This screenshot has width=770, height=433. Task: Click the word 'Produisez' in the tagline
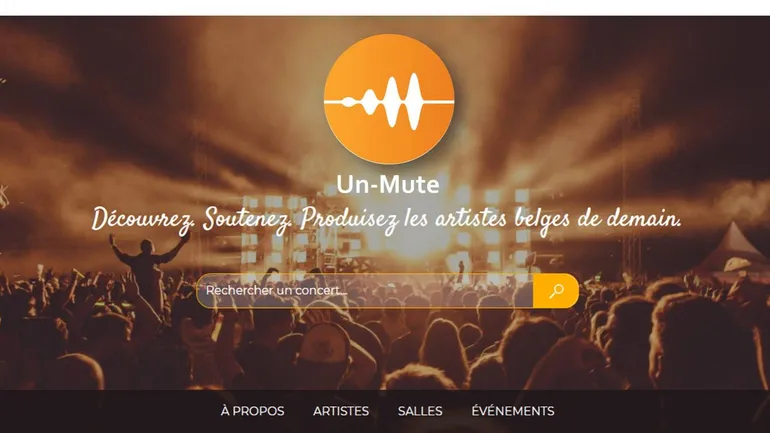pos(350,219)
